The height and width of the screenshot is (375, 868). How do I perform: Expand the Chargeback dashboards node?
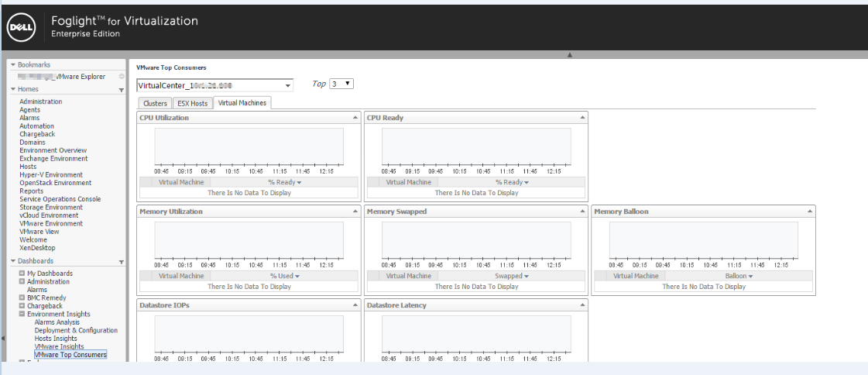tap(22, 306)
